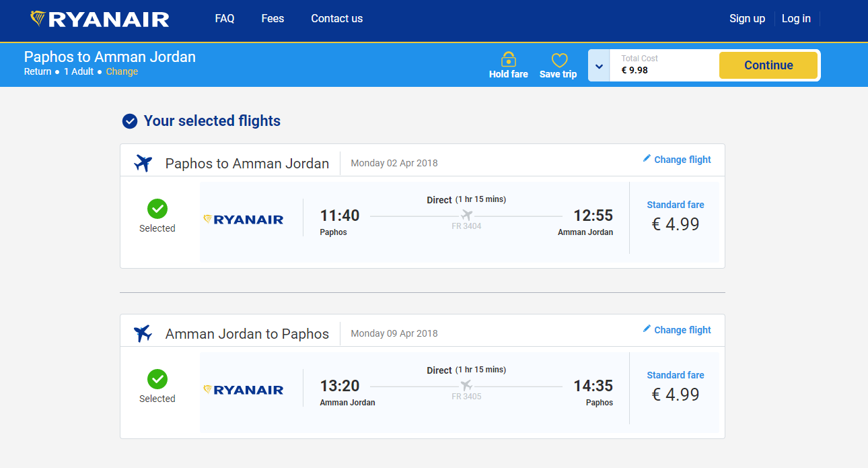Click the blue checkmark by Your selected flights

pyautogui.click(x=130, y=121)
